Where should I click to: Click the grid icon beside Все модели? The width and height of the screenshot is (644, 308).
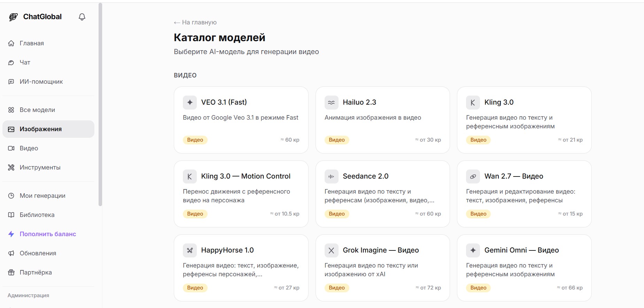11,110
